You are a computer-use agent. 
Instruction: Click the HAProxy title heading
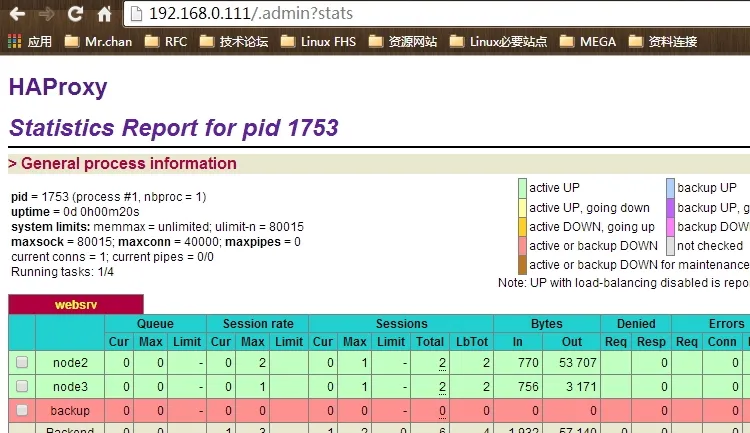(x=58, y=87)
